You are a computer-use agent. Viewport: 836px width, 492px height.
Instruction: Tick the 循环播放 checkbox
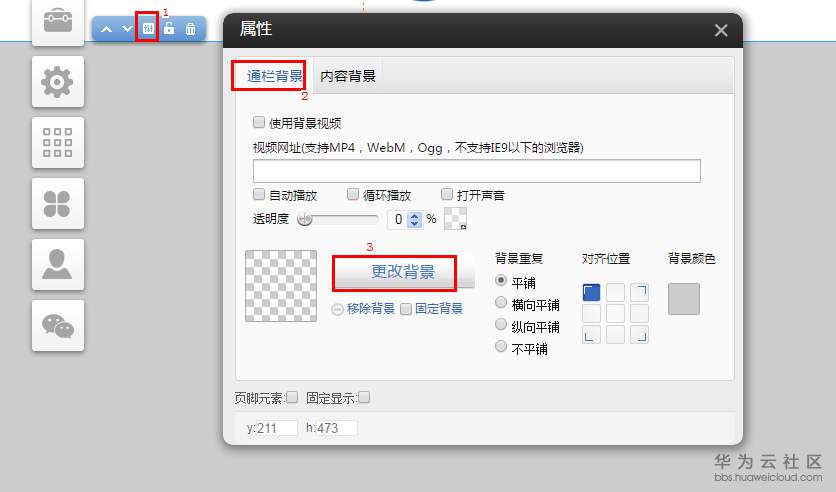pos(352,194)
